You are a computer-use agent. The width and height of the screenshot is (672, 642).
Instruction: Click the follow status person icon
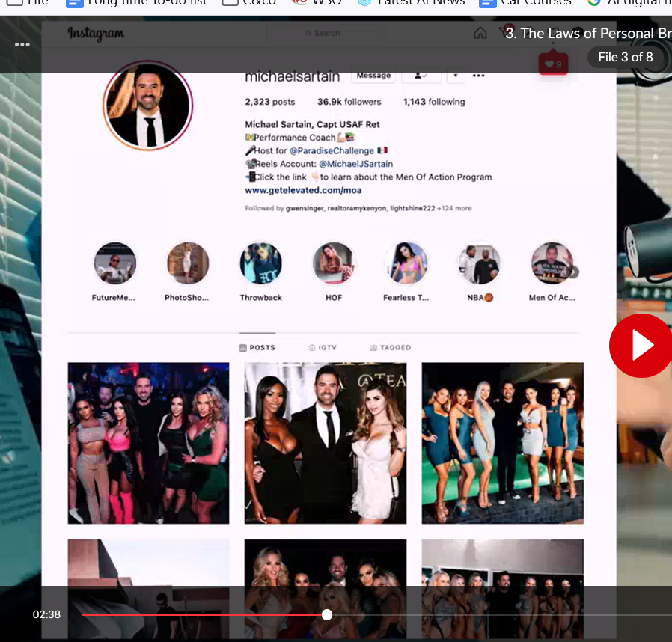420,76
